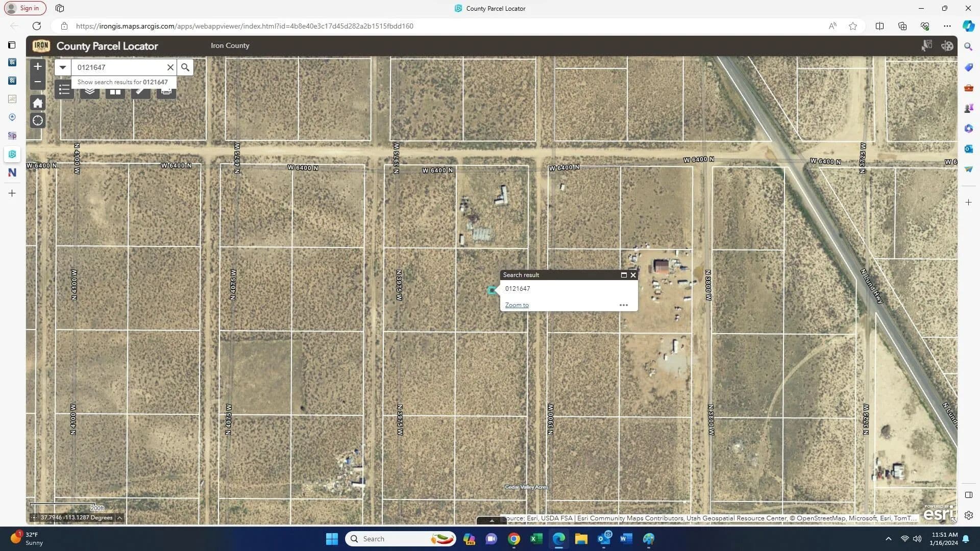Click the map zoom in plus button
Image resolution: width=980 pixels, height=551 pixels.
tap(37, 66)
